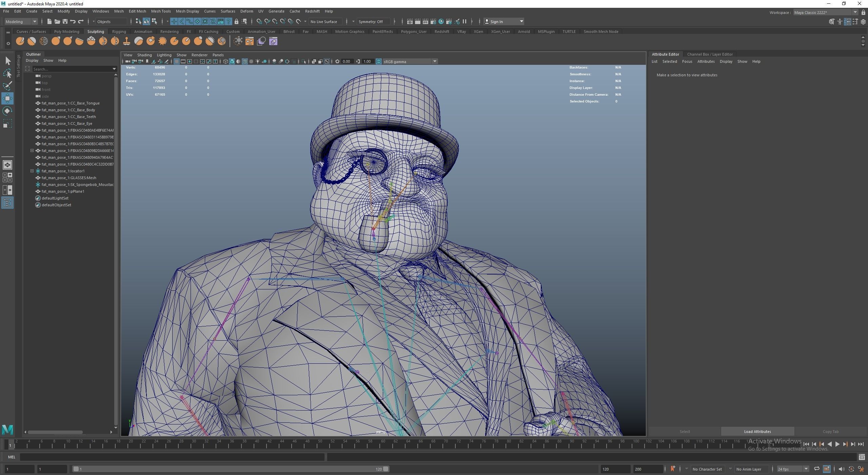Click the Load Attributes button

(x=757, y=432)
